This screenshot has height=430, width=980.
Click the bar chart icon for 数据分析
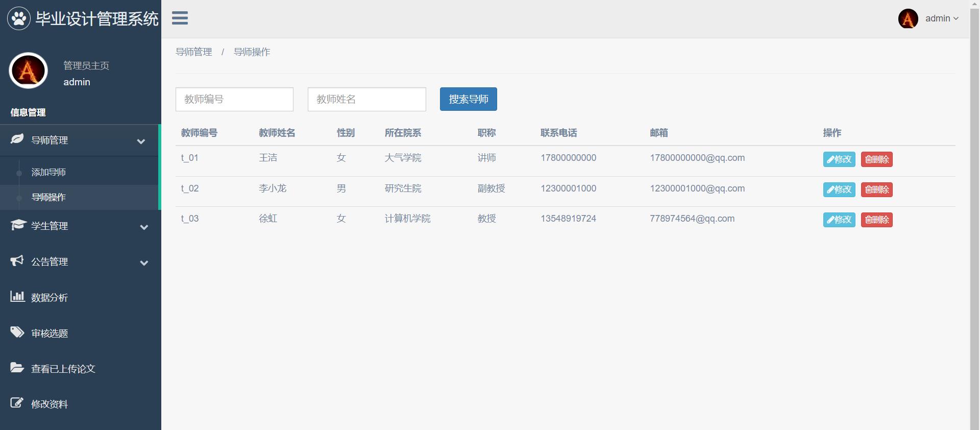click(17, 296)
